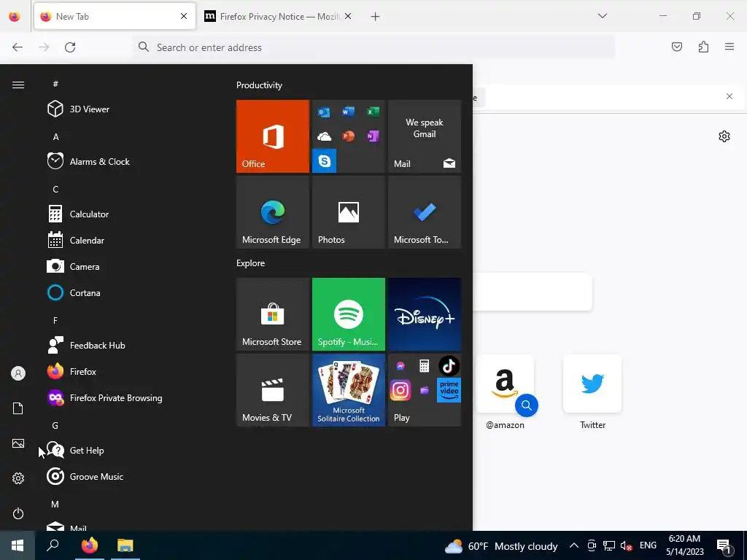Reload the current Firefox page

coord(70,47)
